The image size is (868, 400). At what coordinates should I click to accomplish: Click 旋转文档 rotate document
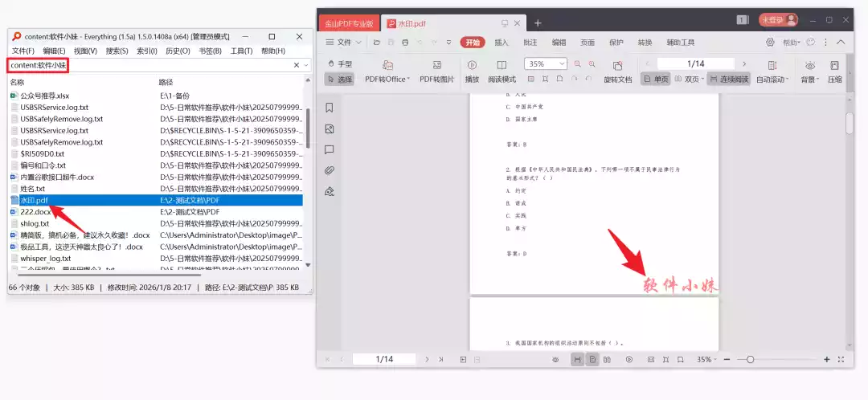(618, 72)
